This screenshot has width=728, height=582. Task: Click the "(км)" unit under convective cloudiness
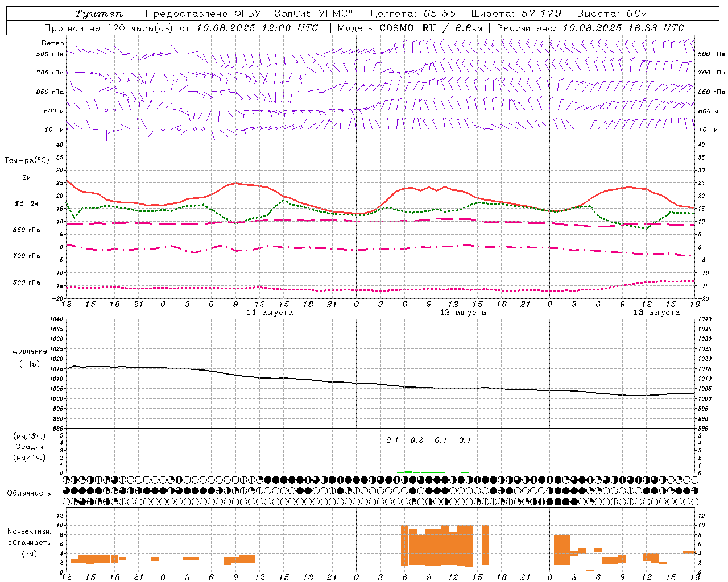pyautogui.click(x=30, y=553)
